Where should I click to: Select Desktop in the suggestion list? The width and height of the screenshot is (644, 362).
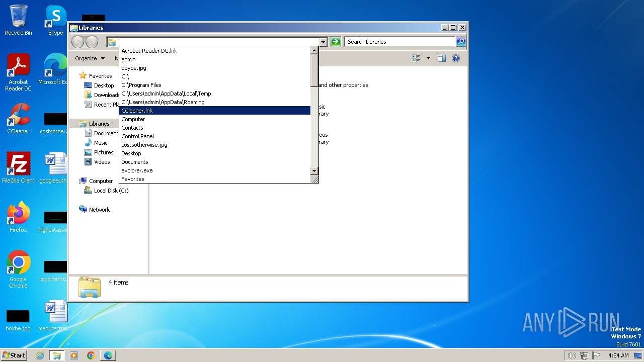click(214, 153)
